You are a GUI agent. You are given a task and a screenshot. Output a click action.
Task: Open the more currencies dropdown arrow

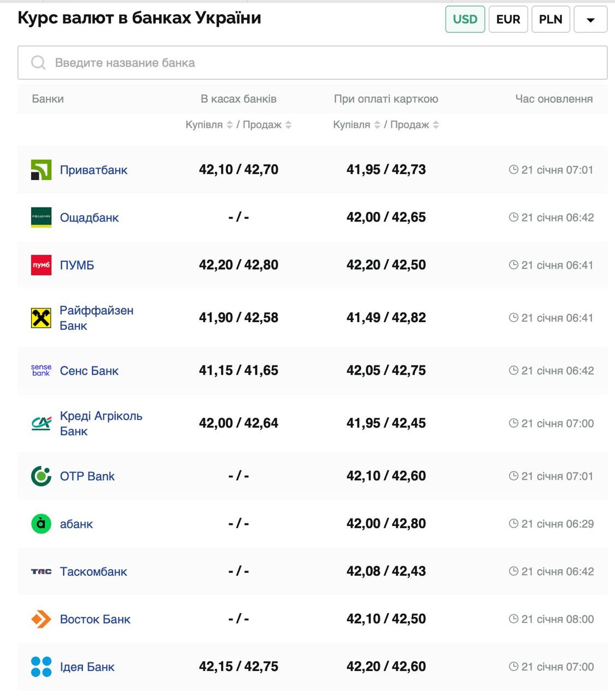point(590,20)
